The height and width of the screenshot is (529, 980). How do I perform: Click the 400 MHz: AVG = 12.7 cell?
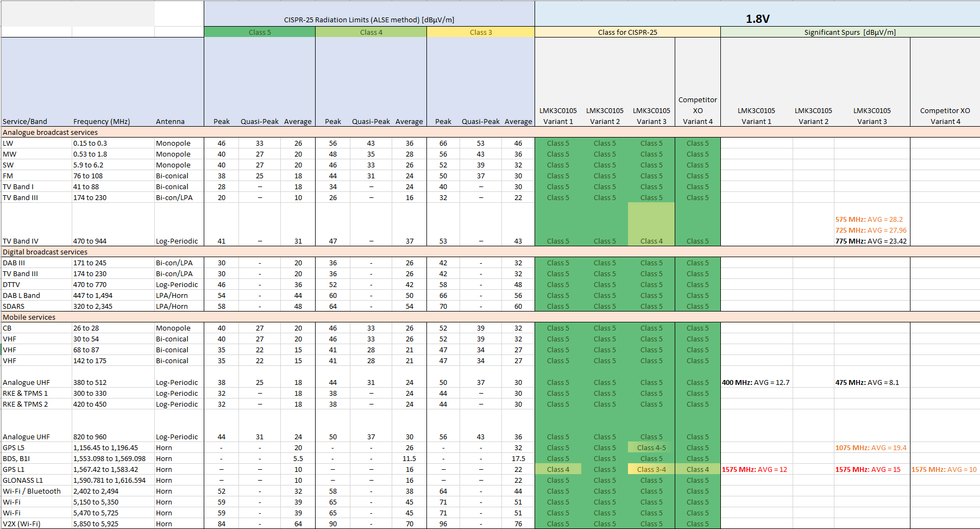[756, 382]
